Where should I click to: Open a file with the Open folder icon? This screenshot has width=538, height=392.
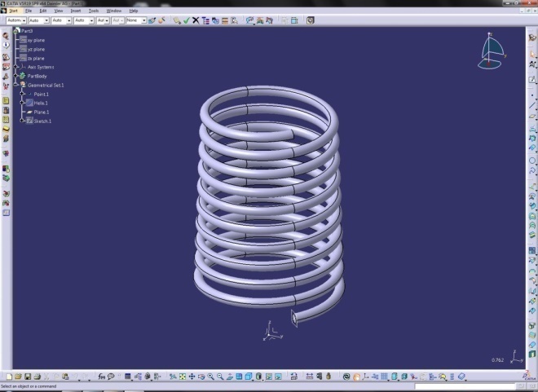click(x=17, y=377)
